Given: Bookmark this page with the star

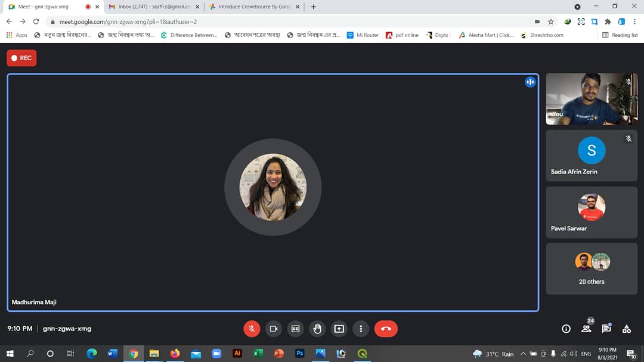Looking at the screenshot, I should 551,21.
